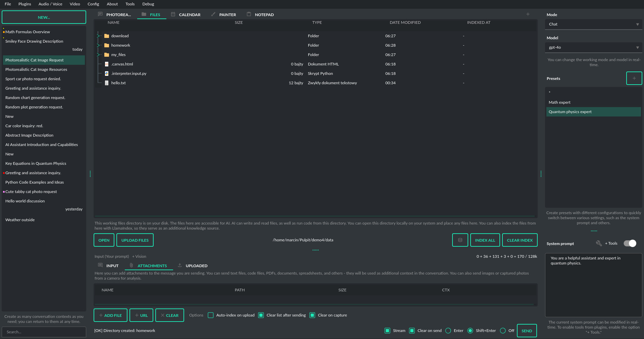Viewport: 644px width, 339px height.
Task: Click the plus icon to add a new preset
Action: coord(634,78)
